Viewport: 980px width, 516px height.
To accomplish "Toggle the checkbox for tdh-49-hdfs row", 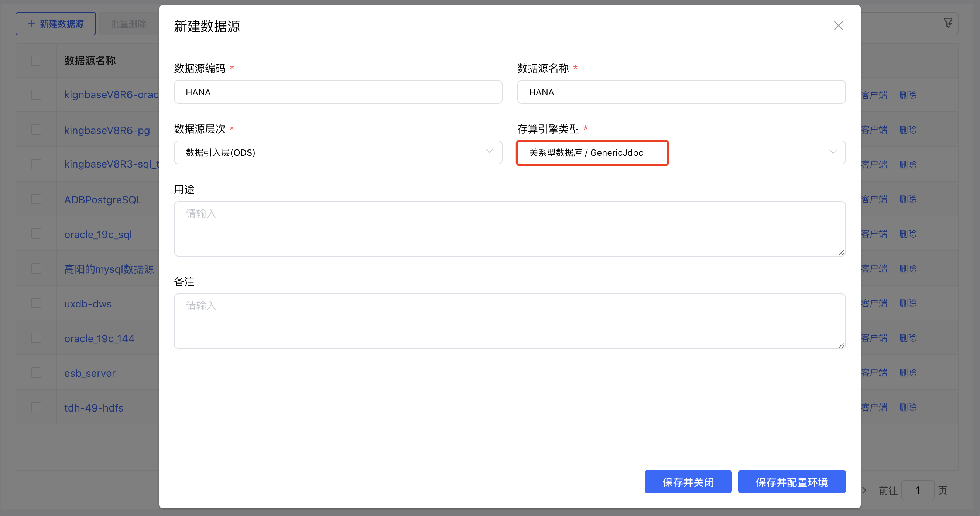I will [x=36, y=407].
